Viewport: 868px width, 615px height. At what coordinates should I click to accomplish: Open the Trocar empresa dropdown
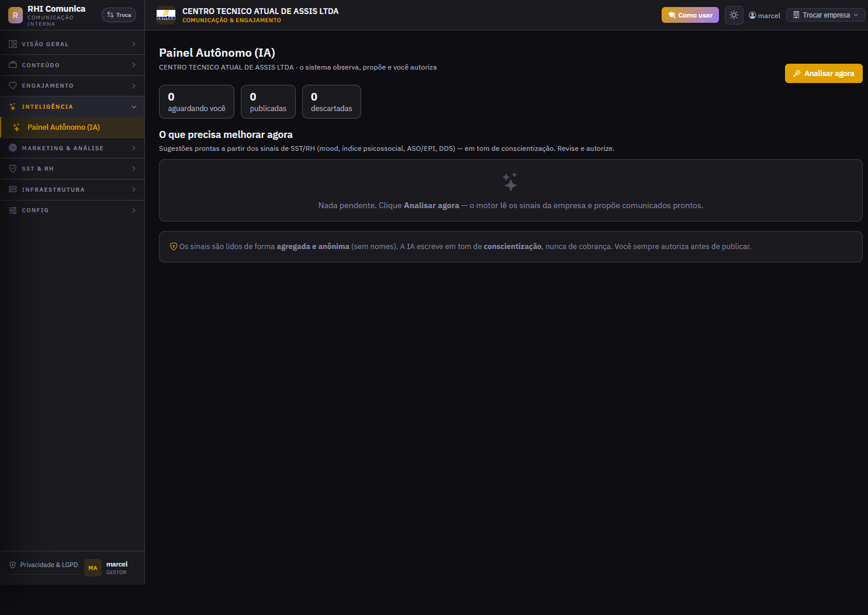tap(825, 15)
